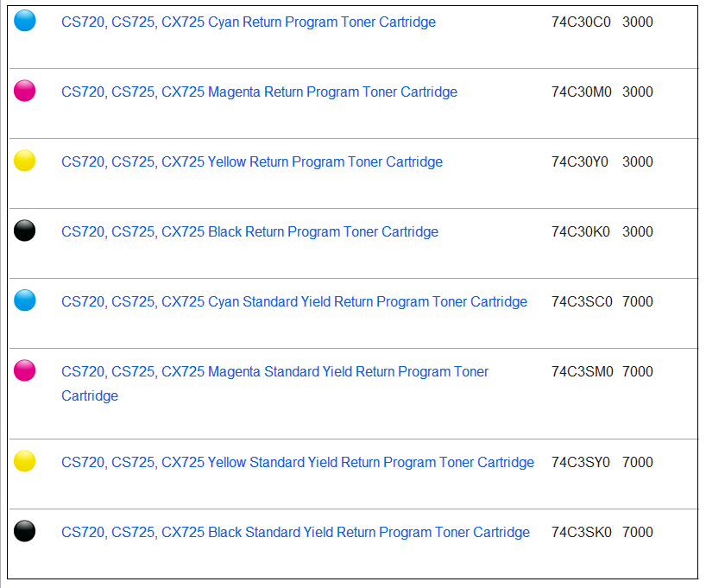This screenshot has width=706, height=588.
Task: Click yellow icon beside 74C30Y0 cartridge
Action: click(x=25, y=161)
